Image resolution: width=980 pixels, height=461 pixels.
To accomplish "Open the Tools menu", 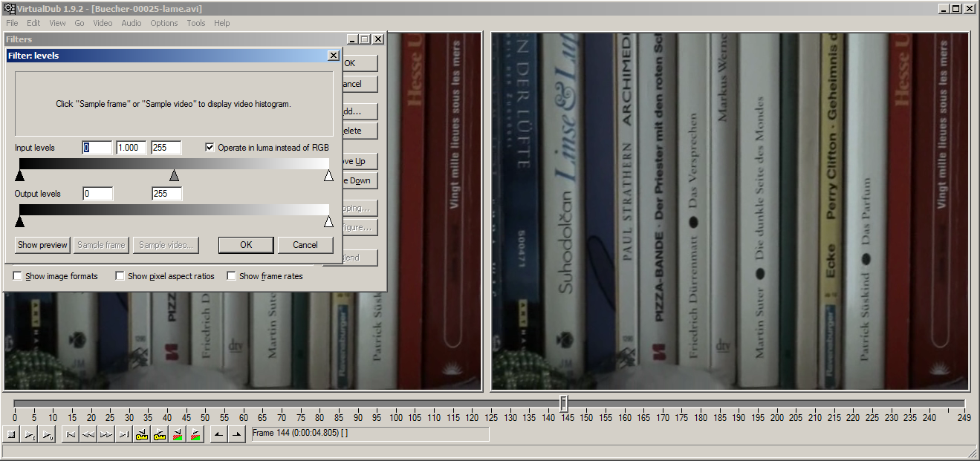I will click(x=196, y=23).
